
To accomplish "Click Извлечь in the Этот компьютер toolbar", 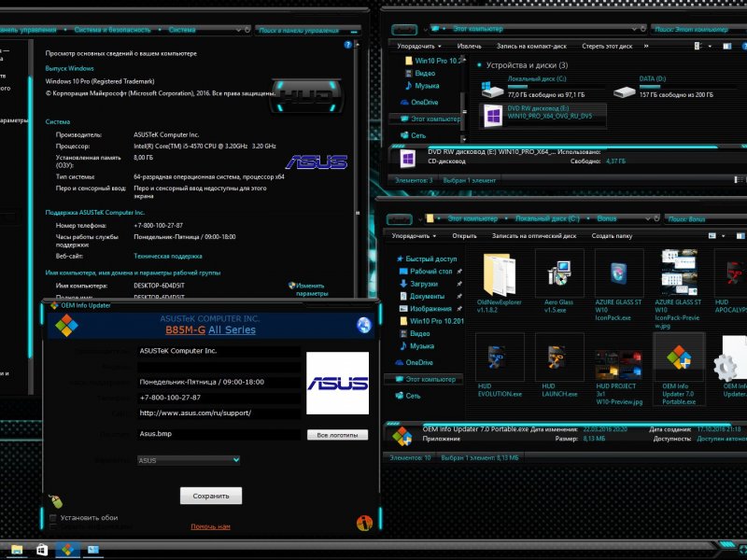I will (x=469, y=46).
